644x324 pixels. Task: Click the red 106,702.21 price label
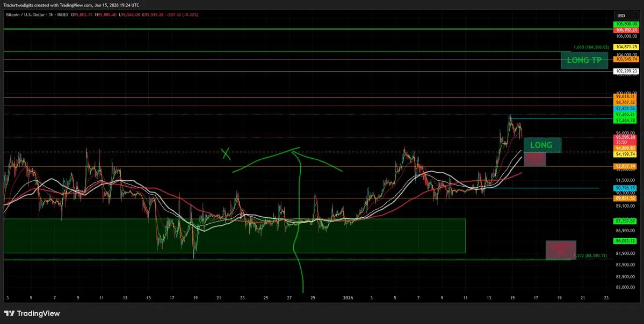(x=626, y=30)
